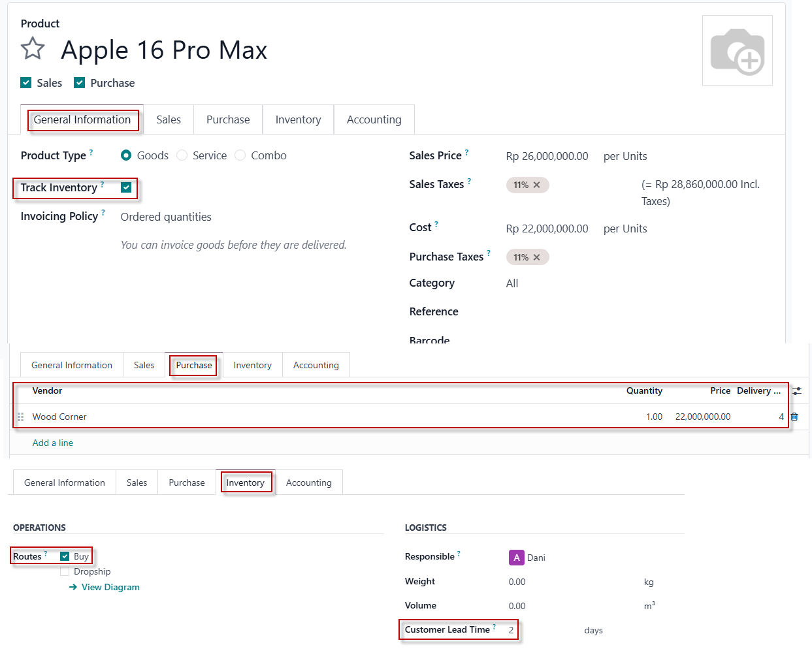This screenshot has height=649, width=812.
Task: Mark Apple 16 Pro Max as favorite star
Action: click(x=33, y=49)
